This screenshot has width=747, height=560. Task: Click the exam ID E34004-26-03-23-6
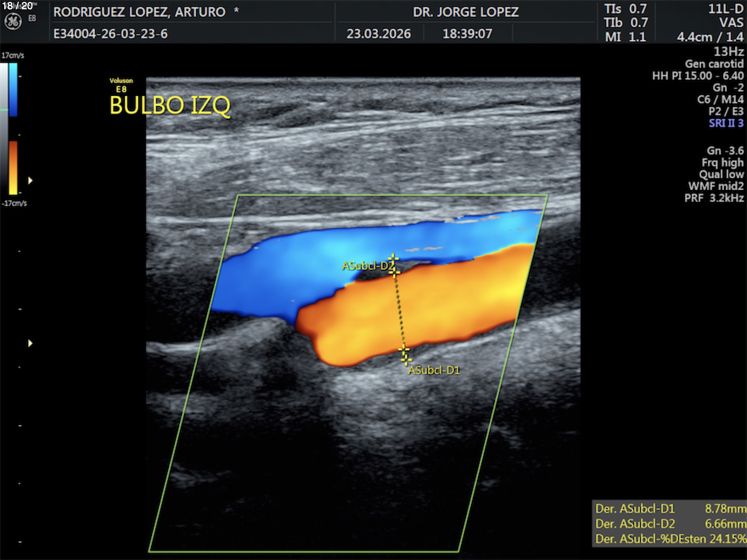tap(110, 34)
